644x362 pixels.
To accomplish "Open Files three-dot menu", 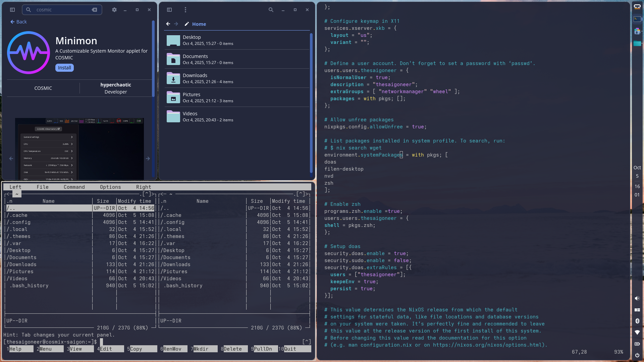I will click(185, 10).
